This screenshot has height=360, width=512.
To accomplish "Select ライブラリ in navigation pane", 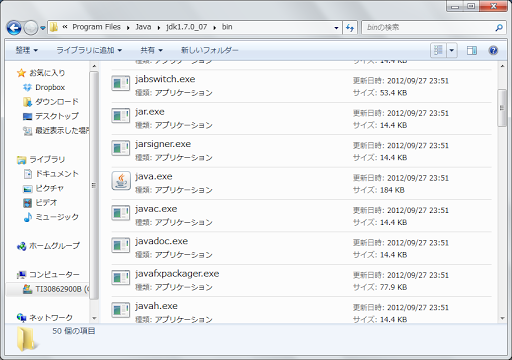I will pos(41,159).
